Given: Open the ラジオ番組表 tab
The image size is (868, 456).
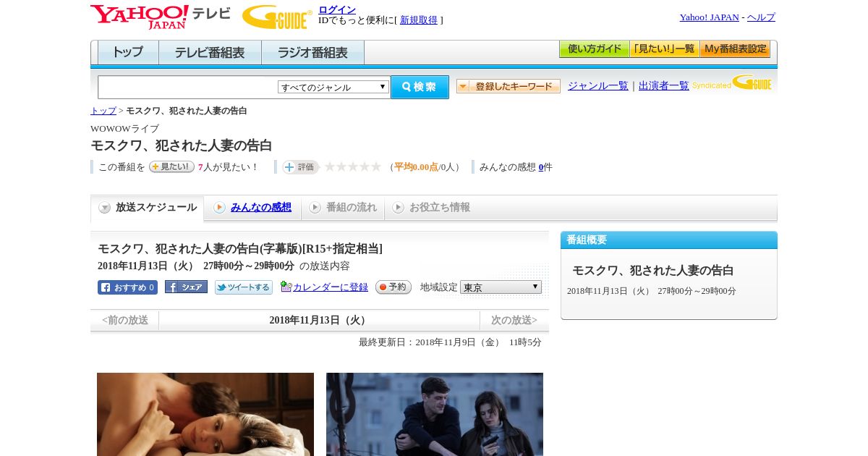Looking at the screenshot, I should 312,52.
